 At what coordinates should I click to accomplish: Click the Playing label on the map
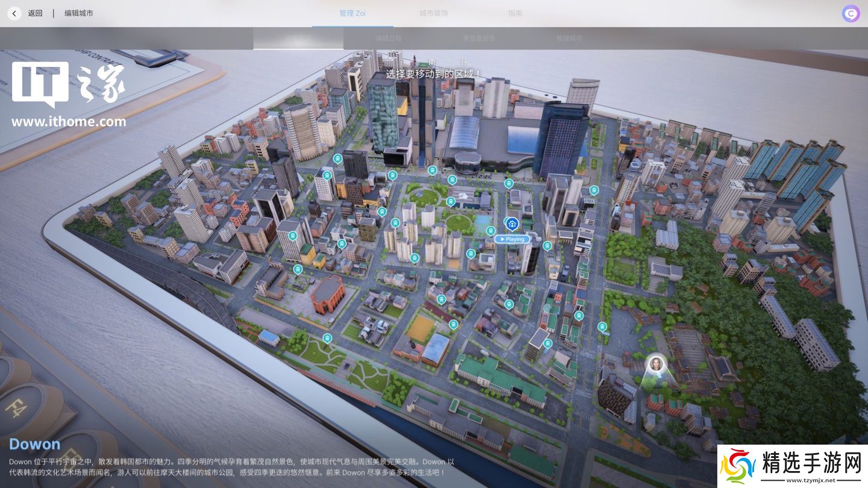pos(512,239)
